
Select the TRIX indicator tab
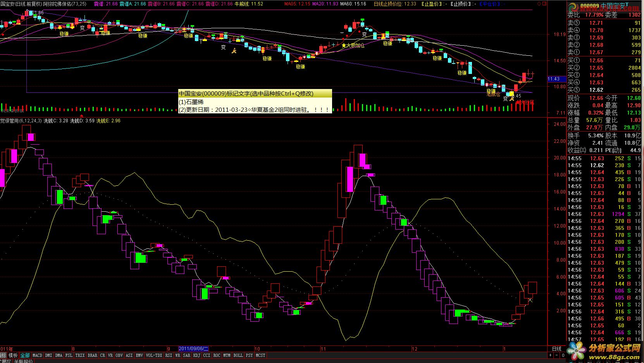pos(80,355)
